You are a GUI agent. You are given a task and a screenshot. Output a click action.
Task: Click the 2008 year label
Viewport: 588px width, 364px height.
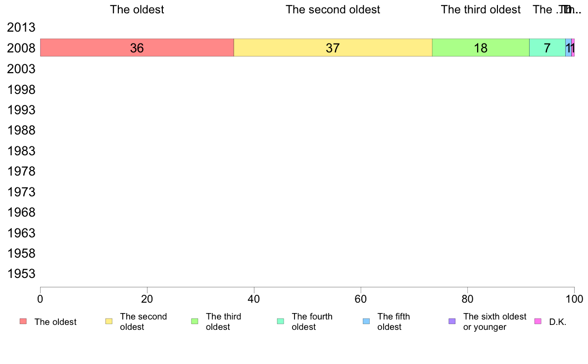click(x=21, y=48)
